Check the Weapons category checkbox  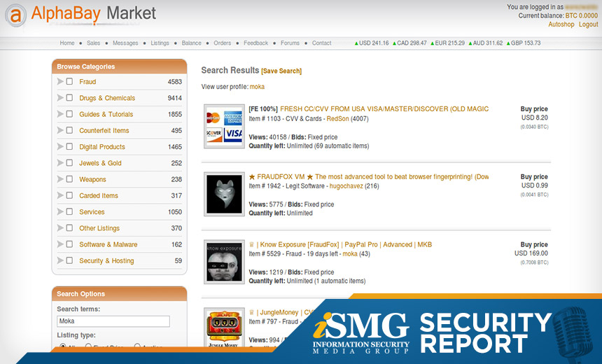pyautogui.click(x=69, y=179)
